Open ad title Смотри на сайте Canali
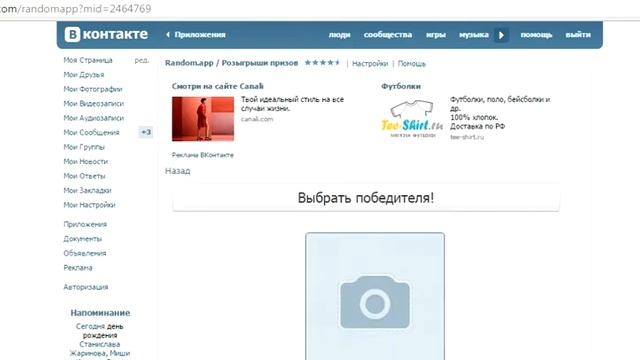The image size is (640, 360). pos(218,86)
